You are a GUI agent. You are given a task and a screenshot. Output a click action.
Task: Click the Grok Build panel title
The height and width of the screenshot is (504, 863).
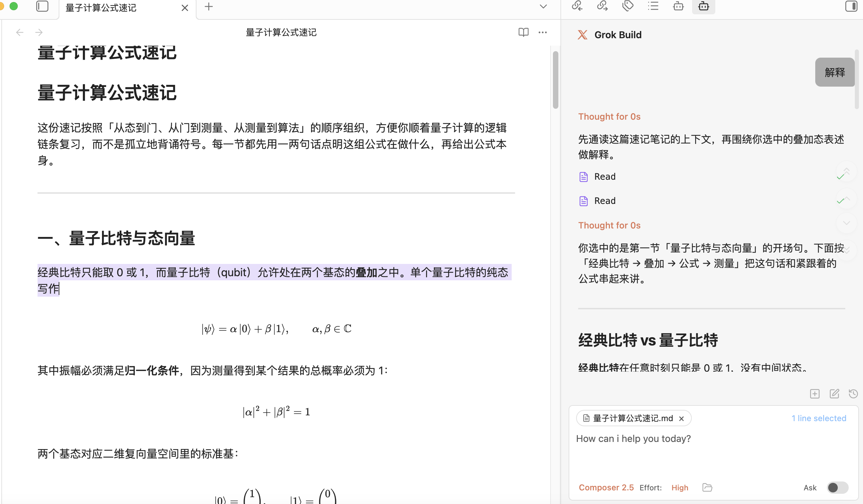pos(618,35)
